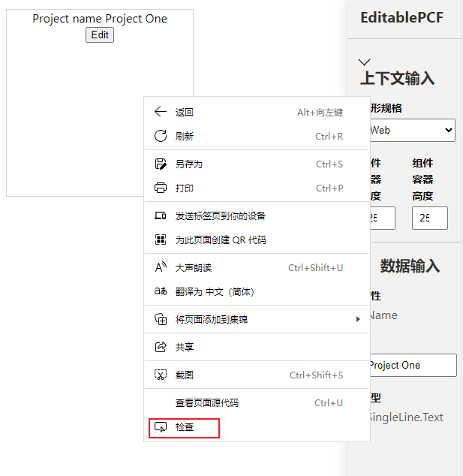Click the 上下文输入 heading
Image resolution: width=463 pixels, height=476 pixels.
[398, 78]
